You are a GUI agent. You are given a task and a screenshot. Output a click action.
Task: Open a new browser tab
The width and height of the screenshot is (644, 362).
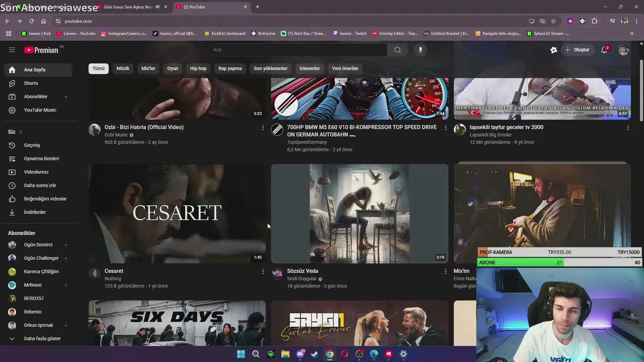point(258,7)
